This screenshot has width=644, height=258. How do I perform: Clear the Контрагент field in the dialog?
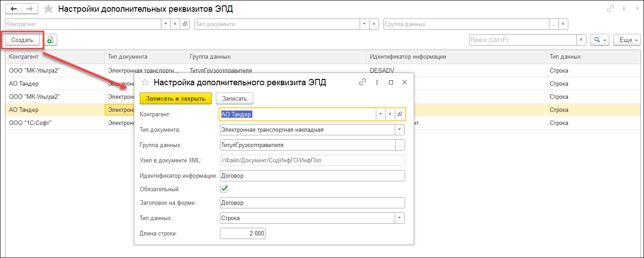tap(390, 114)
